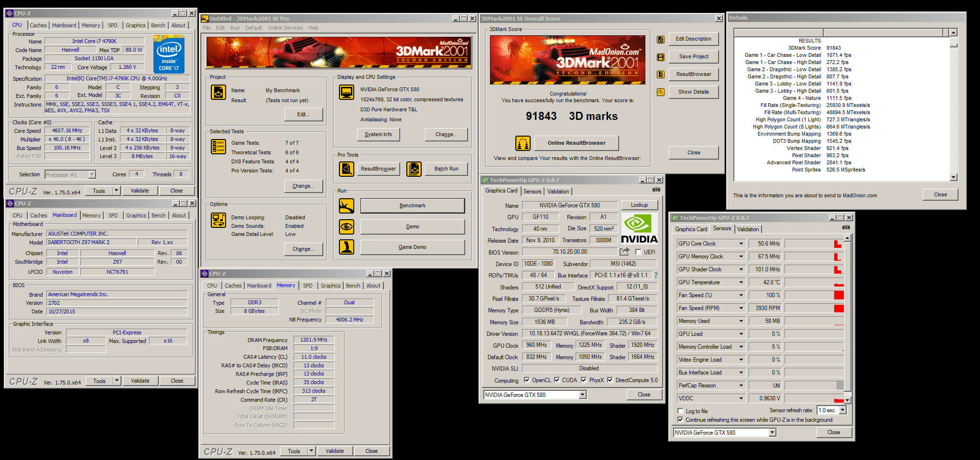Screen dimensions: 980x460
Task: Open the Online Services menu in 3DMark2001
Action: pyautogui.click(x=285, y=28)
